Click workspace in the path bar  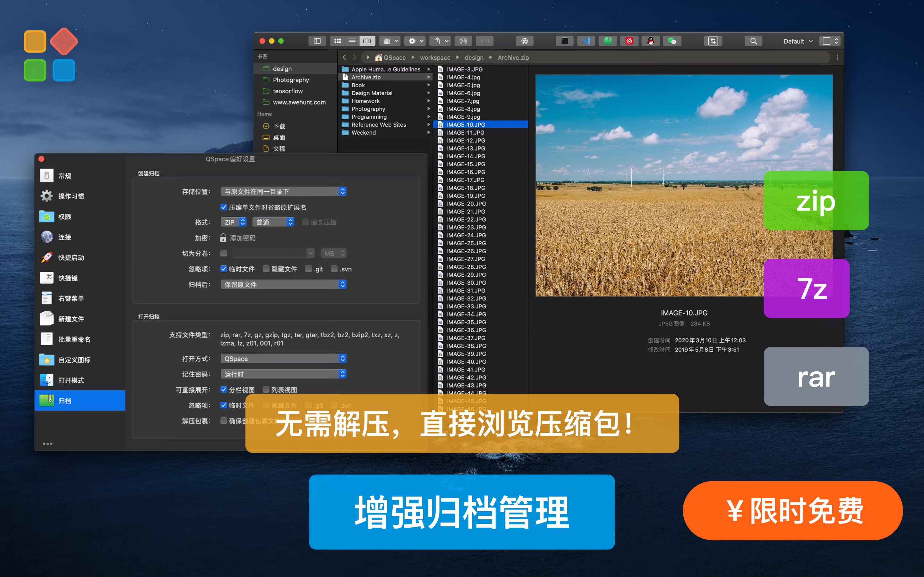pyautogui.click(x=435, y=58)
